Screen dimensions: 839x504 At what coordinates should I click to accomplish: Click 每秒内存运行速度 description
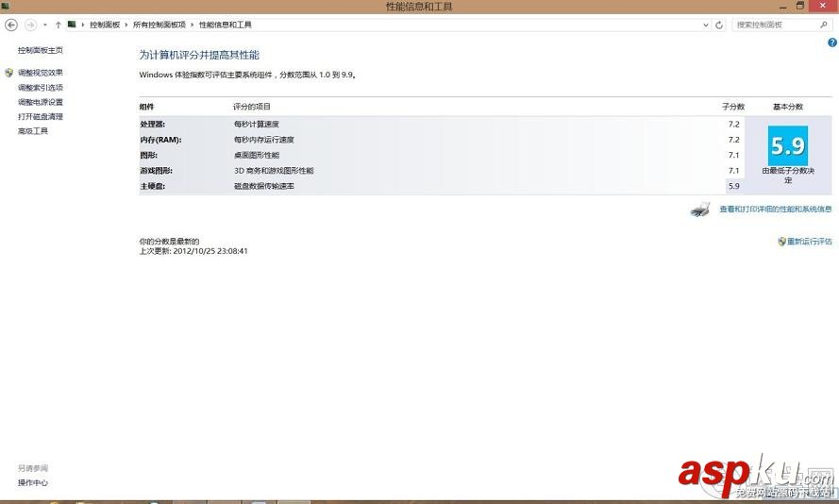pos(264,140)
